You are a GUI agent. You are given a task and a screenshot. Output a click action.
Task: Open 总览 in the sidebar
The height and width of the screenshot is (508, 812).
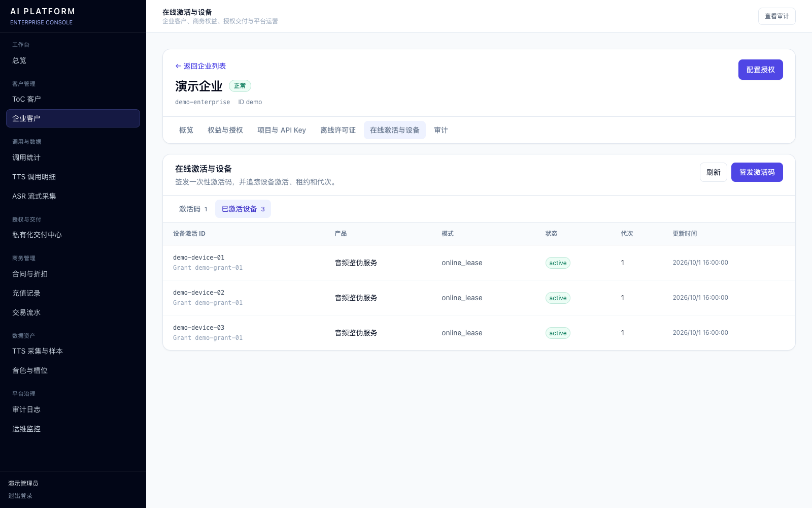click(x=73, y=60)
